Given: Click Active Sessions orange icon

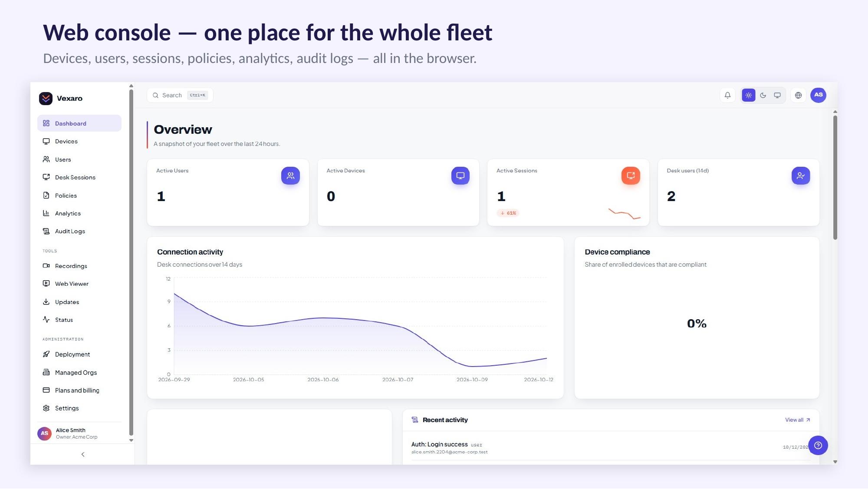Looking at the screenshot, I should click(631, 175).
